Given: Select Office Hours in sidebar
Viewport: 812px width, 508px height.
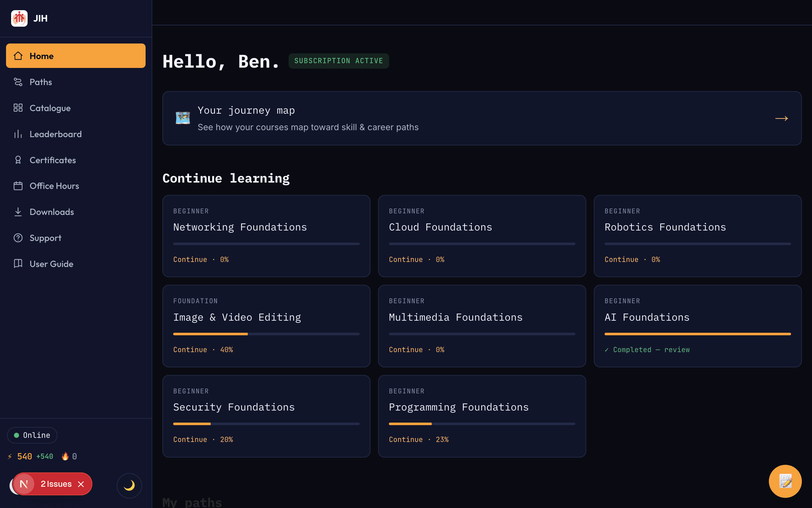Looking at the screenshot, I should click(x=76, y=186).
